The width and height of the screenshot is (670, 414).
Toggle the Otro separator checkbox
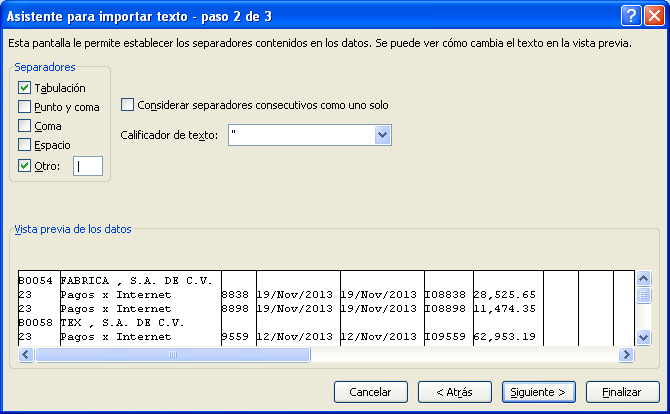pos(24,165)
